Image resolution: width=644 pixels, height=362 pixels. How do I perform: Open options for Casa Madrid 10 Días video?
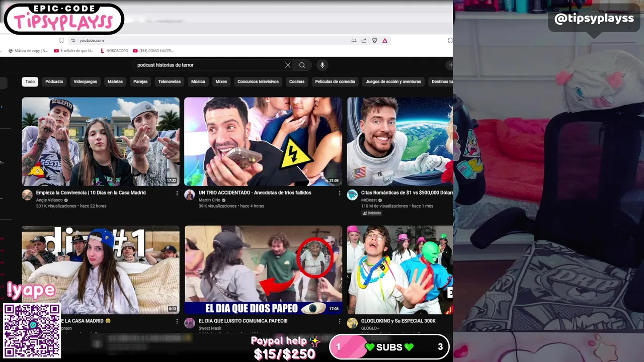[x=177, y=193]
